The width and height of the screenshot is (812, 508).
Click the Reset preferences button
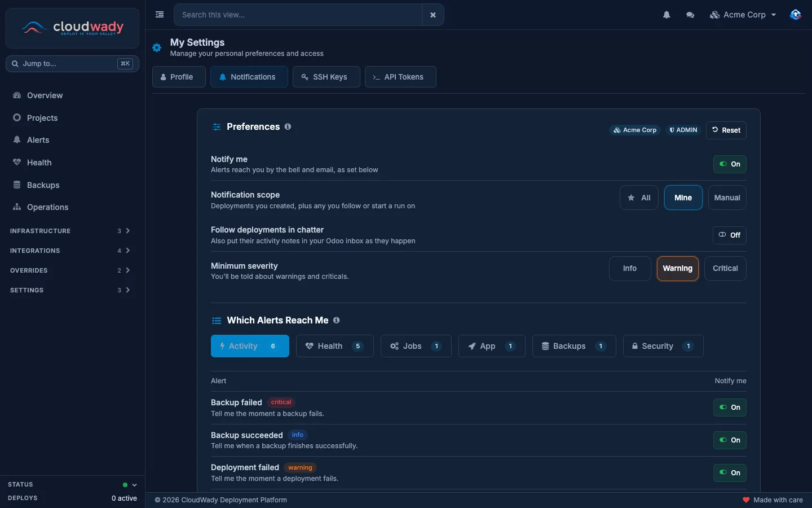coord(726,130)
